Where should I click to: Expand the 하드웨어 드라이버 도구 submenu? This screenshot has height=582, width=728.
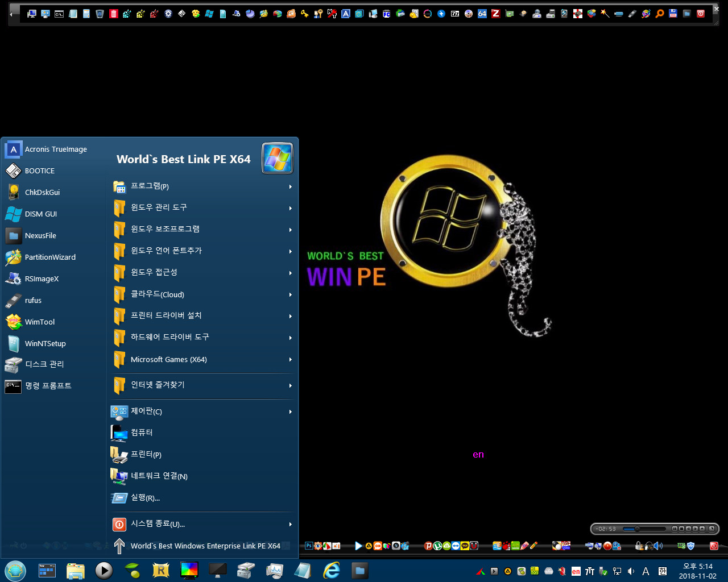pyautogui.click(x=203, y=338)
